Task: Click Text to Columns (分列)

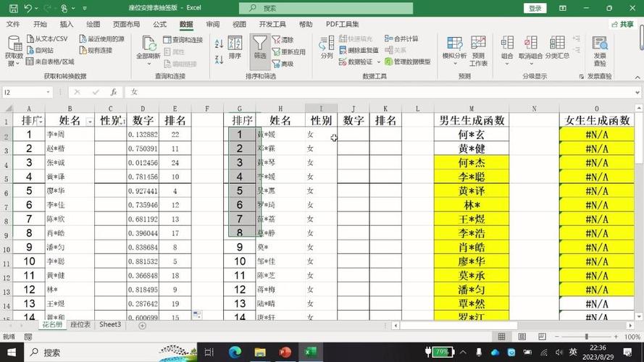Action: point(327,48)
